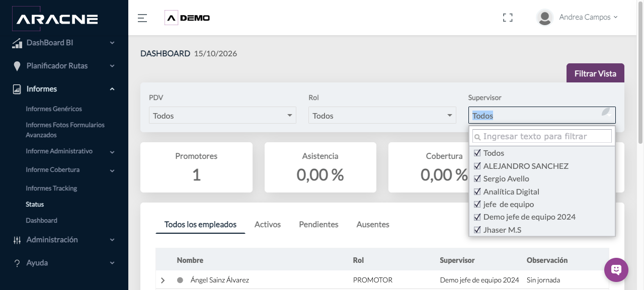Uncheck jefe de equipo checkbox

[x=477, y=204]
